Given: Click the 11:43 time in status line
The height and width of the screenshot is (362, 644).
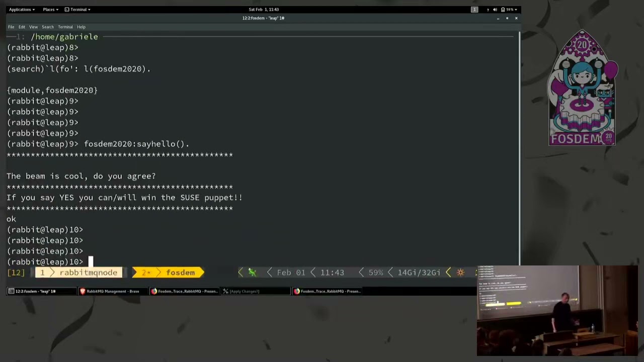Looking at the screenshot, I should (x=332, y=273).
